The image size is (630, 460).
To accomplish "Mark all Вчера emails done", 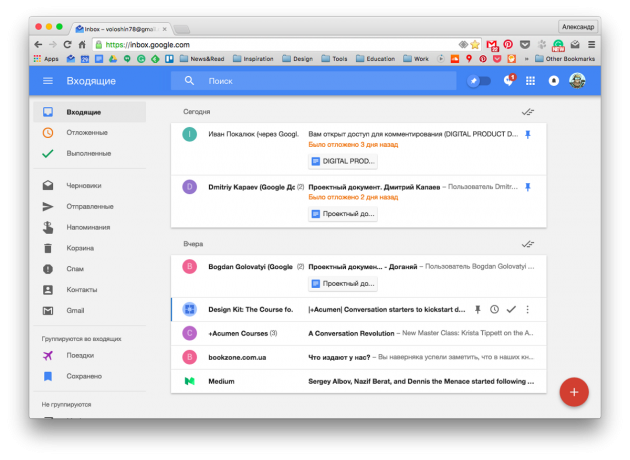I will click(x=528, y=244).
